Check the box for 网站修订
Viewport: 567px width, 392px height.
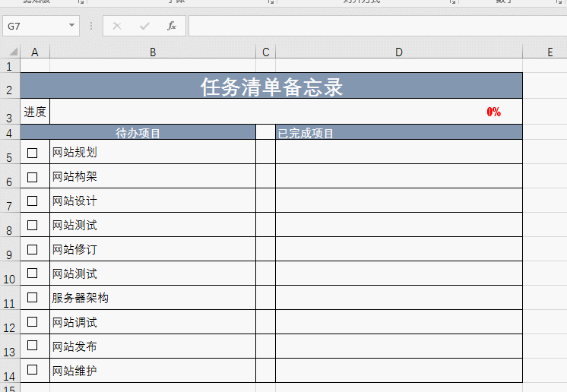(x=32, y=249)
